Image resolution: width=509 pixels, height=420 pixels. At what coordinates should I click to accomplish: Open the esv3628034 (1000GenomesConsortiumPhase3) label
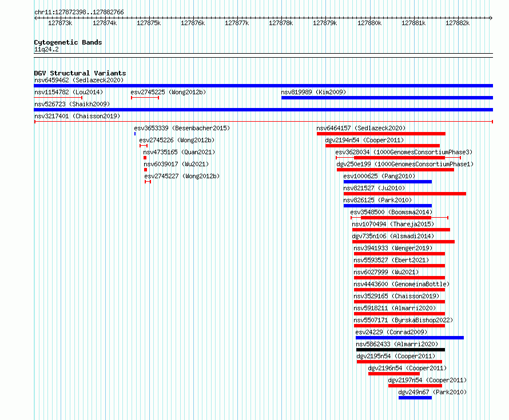(x=404, y=152)
